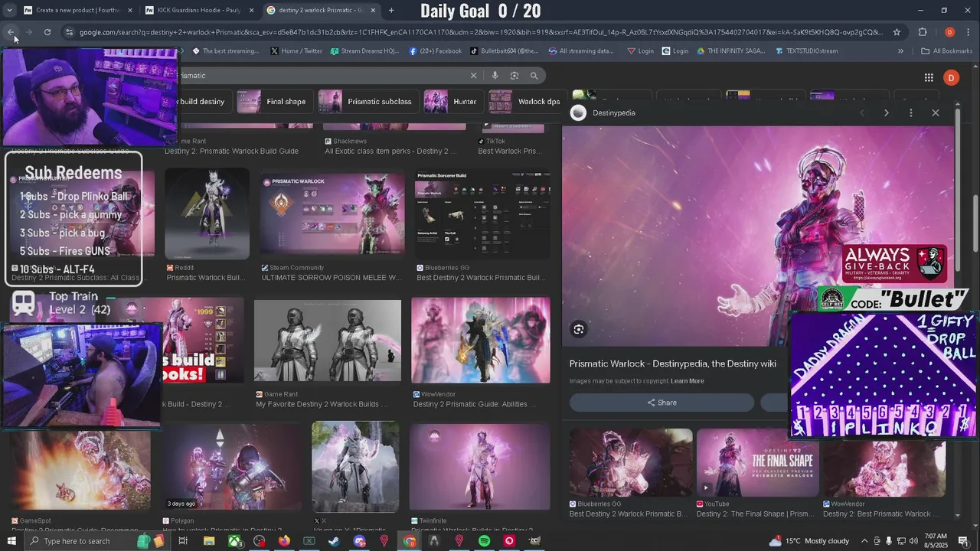The width and height of the screenshot is (980, 551).
Task: Submit search with magnifying glass icon
Action: click(534, 75)
